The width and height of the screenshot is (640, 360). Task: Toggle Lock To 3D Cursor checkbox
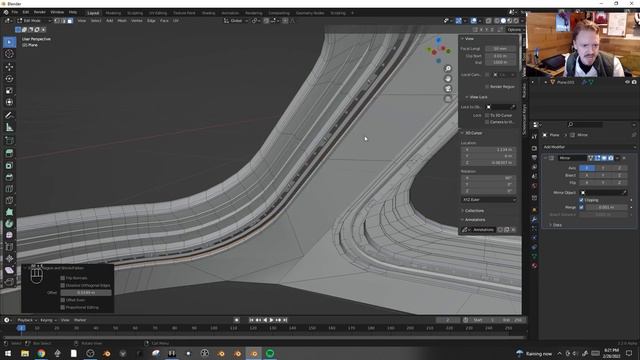coord(487,116)
